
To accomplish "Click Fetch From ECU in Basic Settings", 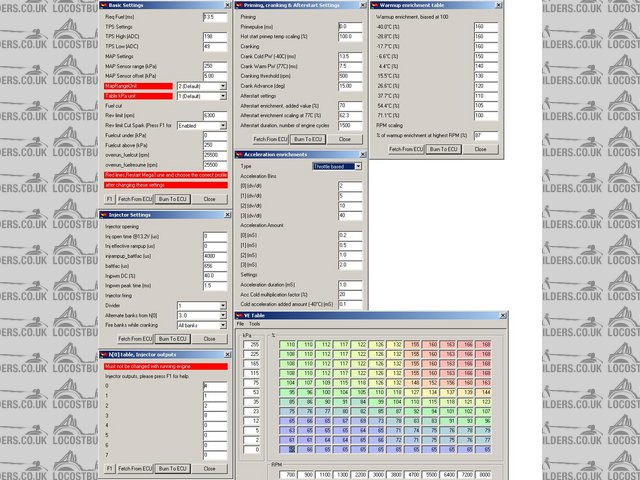I will [x=135, y=199].
